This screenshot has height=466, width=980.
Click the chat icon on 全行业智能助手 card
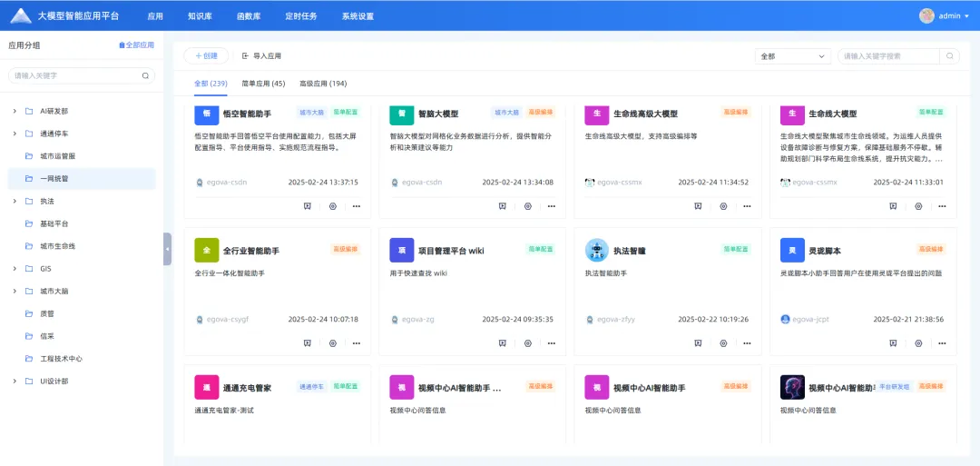pos(308,343)
